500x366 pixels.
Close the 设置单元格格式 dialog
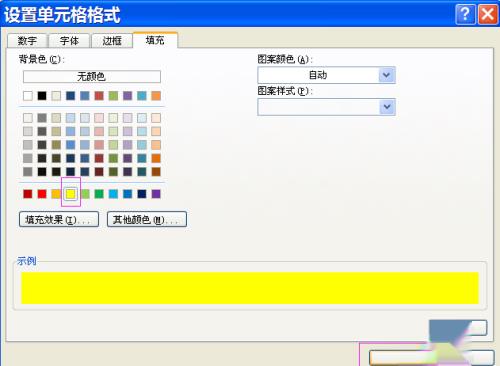click(488, 14)
